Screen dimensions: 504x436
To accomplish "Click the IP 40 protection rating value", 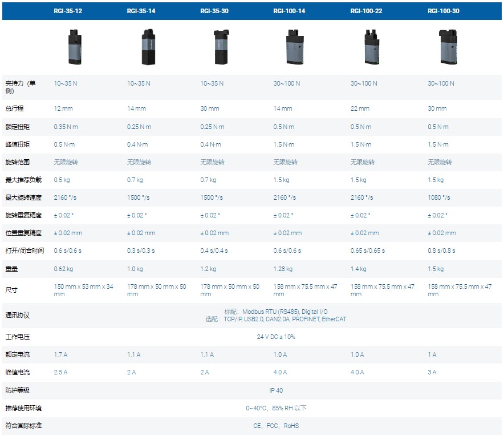I will pos(276,390).
